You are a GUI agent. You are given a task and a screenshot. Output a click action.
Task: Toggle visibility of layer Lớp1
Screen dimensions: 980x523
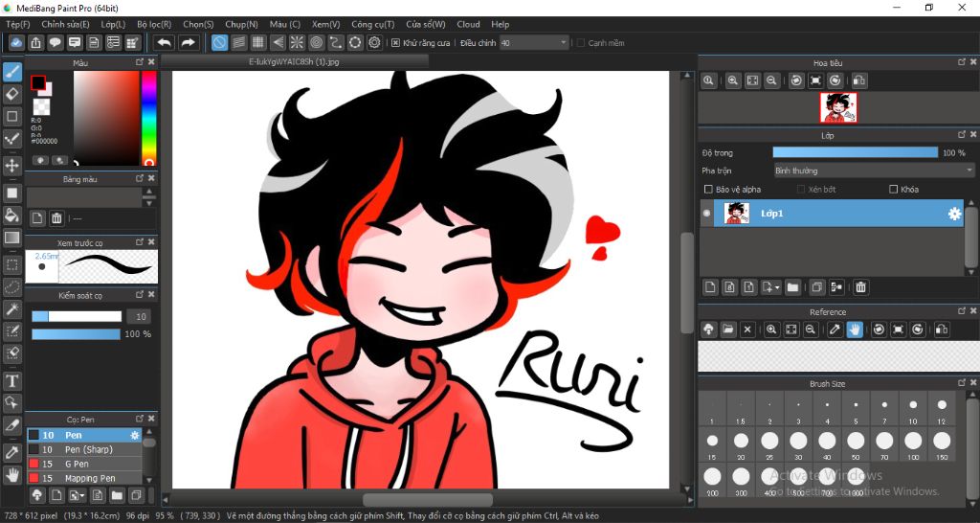click(707, 214)
